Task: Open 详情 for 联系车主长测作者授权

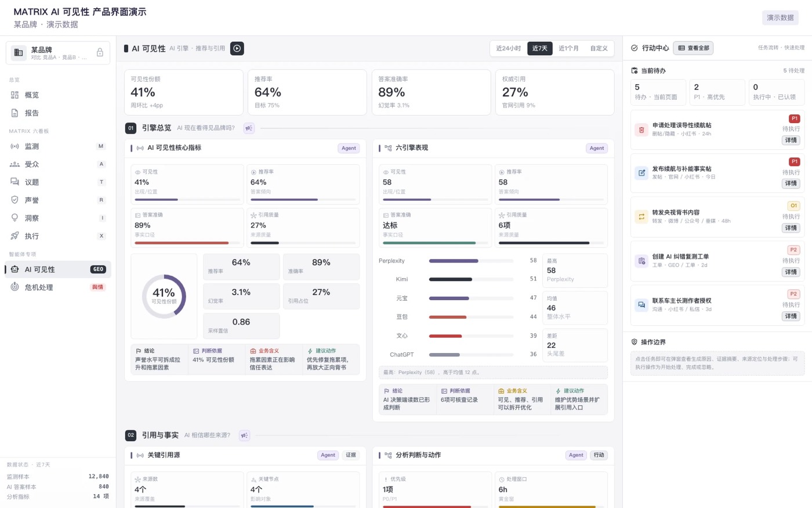Action: [791, 316]
